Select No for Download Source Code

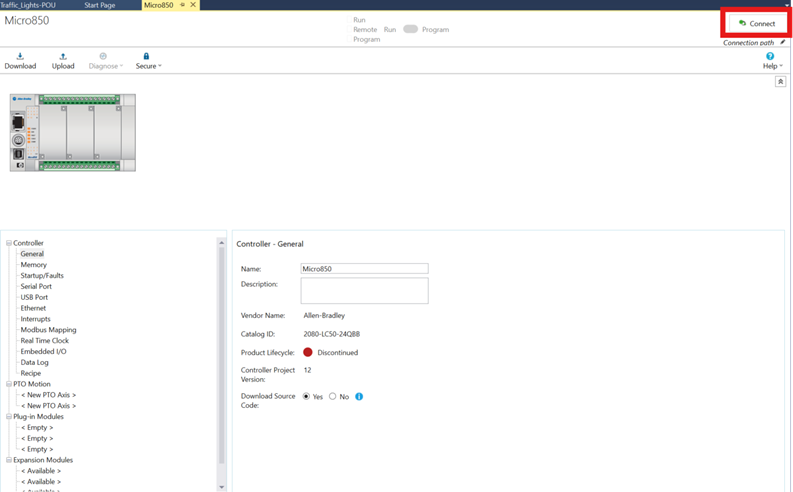tap(333, 397)
